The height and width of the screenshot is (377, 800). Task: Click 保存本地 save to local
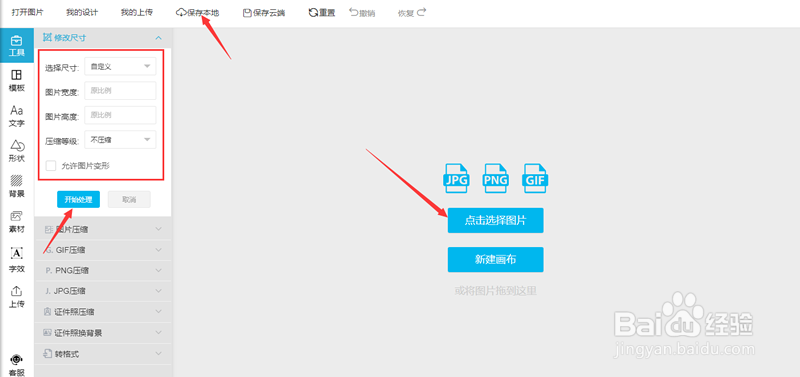pyautogui.click(x=197, y=13)
